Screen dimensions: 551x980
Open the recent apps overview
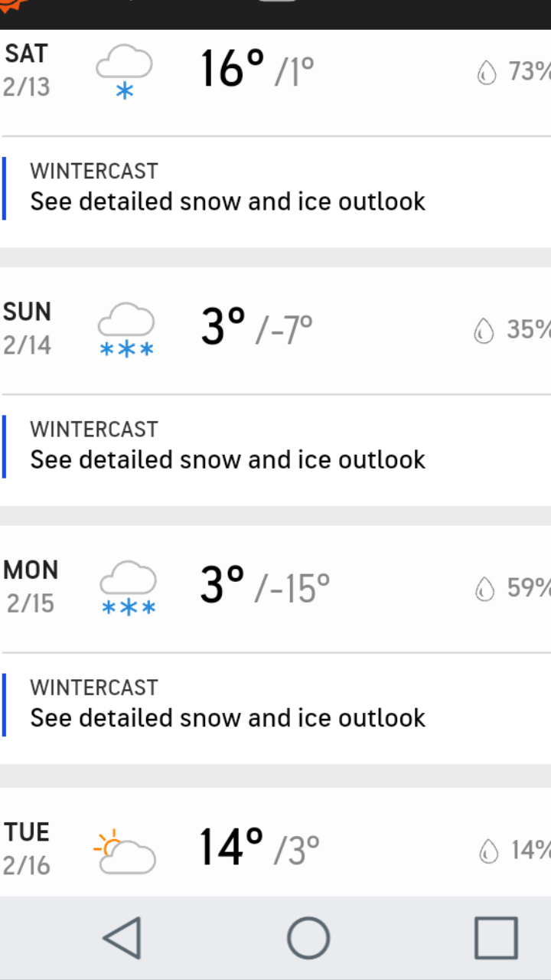(496, 937)
